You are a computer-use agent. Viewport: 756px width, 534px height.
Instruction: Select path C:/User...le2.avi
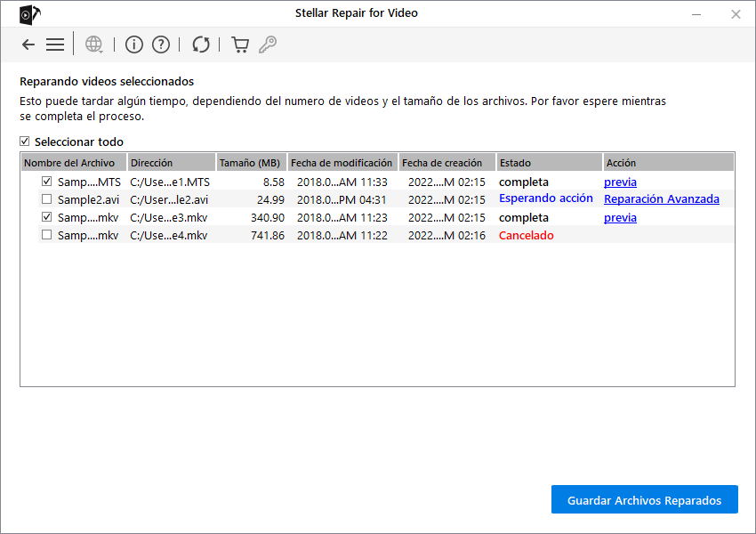(169, 199)
